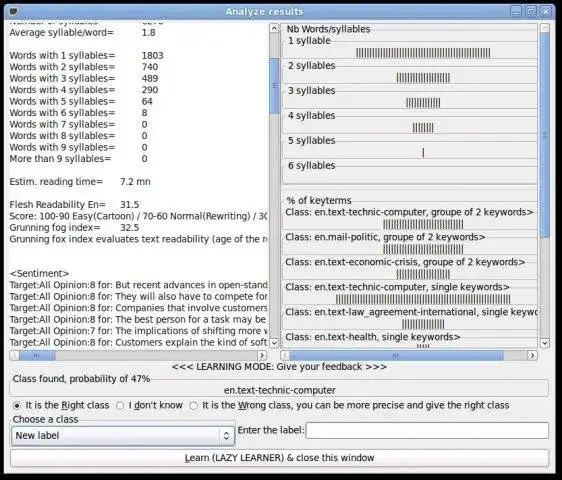The image size is (562, 480).
Task: Click the '3 syllables' histogram bar
Action: click(x=423, y=103)
